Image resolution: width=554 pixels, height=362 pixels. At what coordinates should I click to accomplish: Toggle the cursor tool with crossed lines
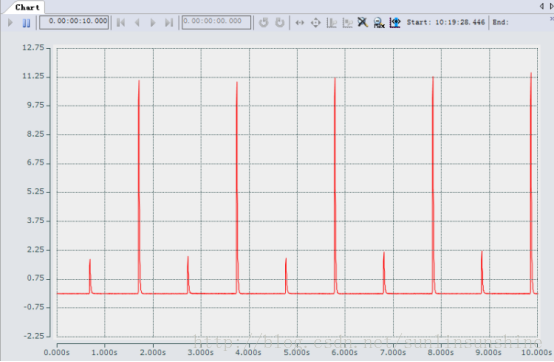(363, 22)
